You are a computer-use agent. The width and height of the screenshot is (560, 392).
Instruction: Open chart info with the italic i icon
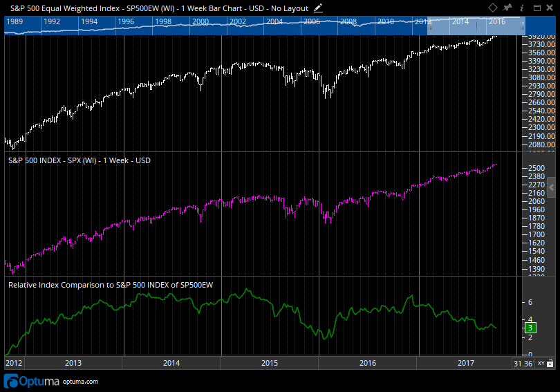[522, 8]
